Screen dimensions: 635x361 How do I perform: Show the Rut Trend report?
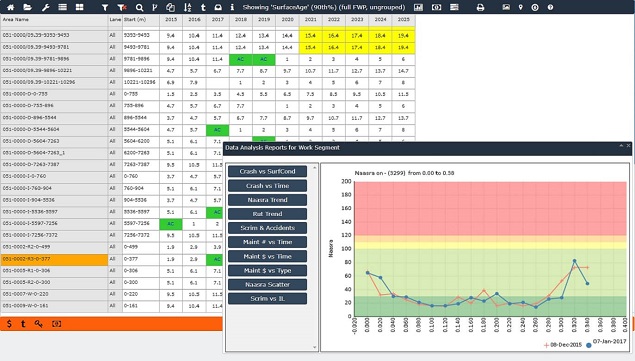[267, 214]
